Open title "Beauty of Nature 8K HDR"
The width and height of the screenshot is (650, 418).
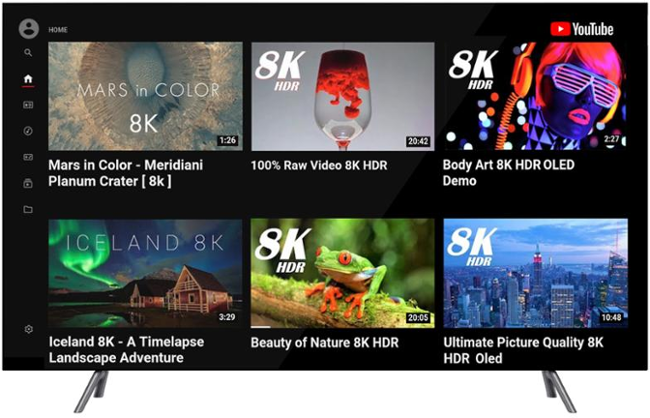pyautogui.click(x=325, y=343)
